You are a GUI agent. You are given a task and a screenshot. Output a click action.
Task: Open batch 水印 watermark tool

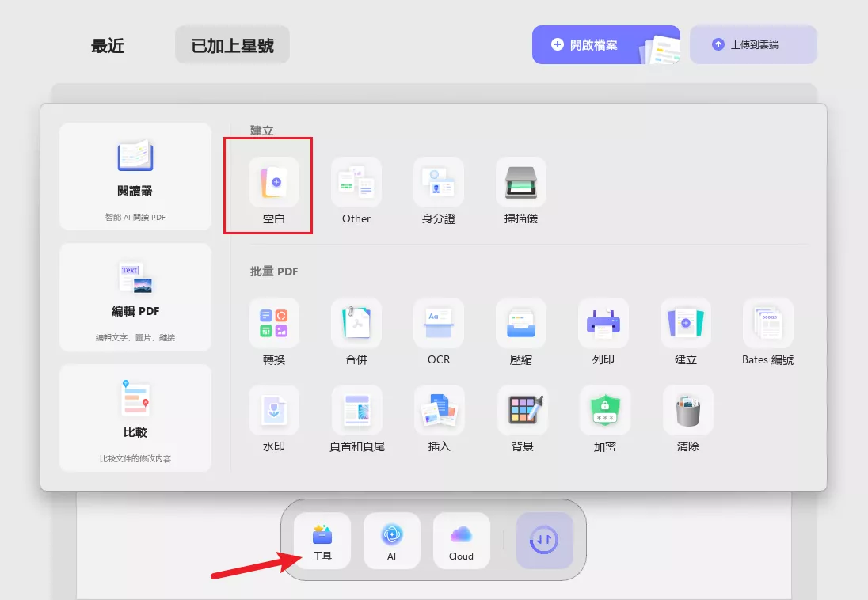pyautogui.click(x=273, y=410)
